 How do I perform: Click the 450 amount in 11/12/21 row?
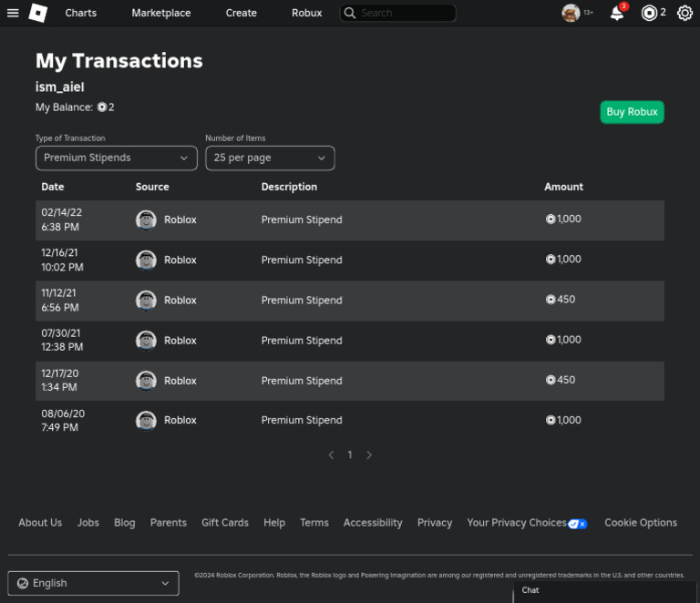point(561,300)
